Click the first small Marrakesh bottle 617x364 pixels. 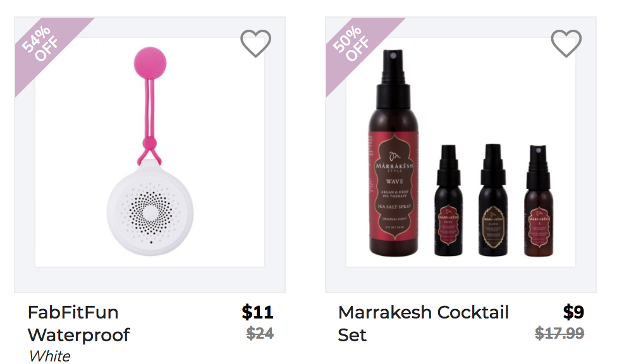pos(448,201)
